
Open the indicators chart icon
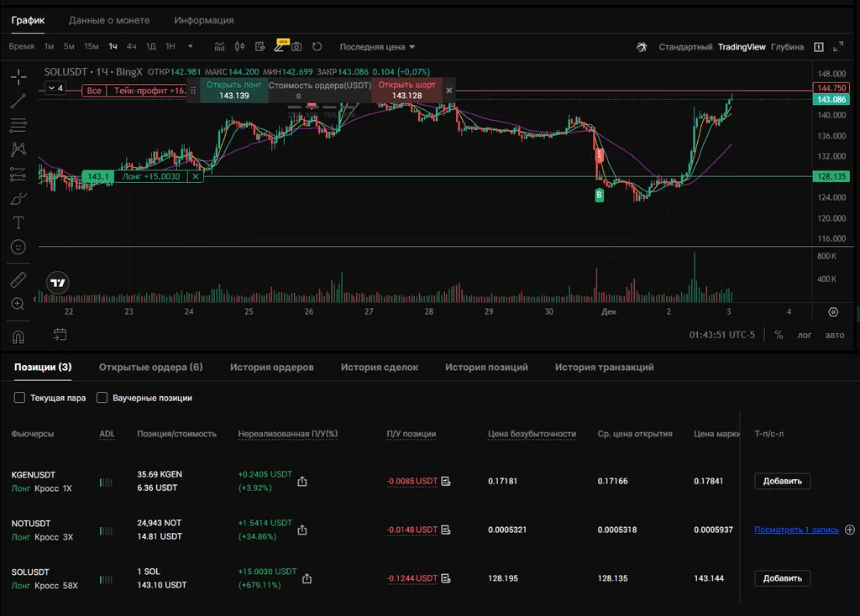click(219, 47)
